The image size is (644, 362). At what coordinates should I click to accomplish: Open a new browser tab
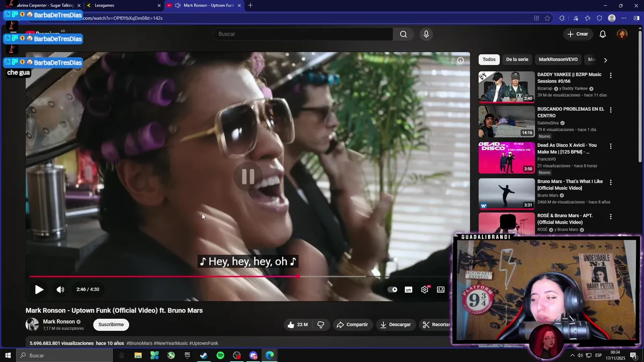251,6
